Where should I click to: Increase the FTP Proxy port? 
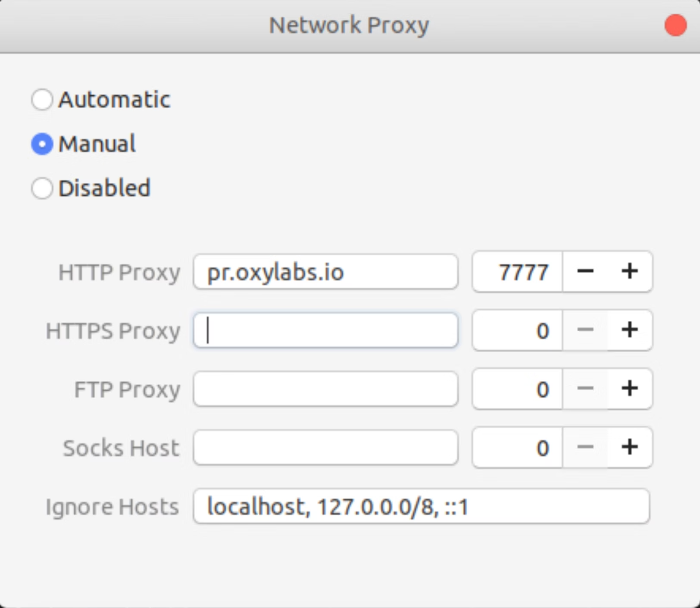[x=630, y=389]
